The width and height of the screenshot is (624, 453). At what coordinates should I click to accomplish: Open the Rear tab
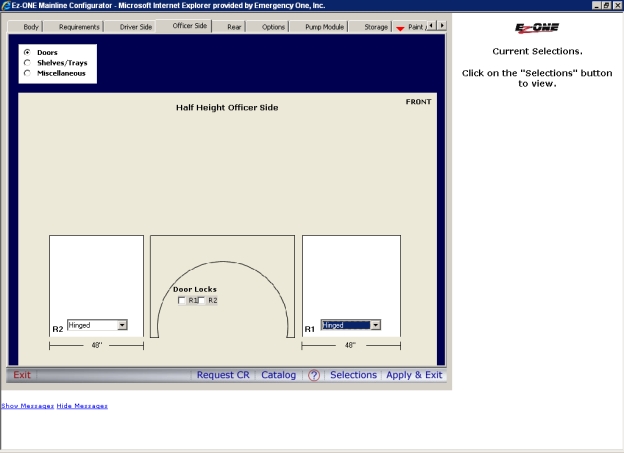[234, 27]
